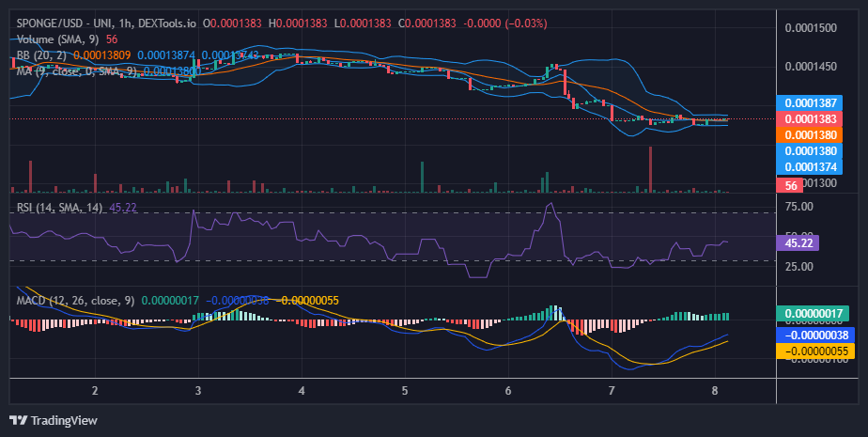Click the red volume tag 56
868x437 pixels.
point(790,185)
